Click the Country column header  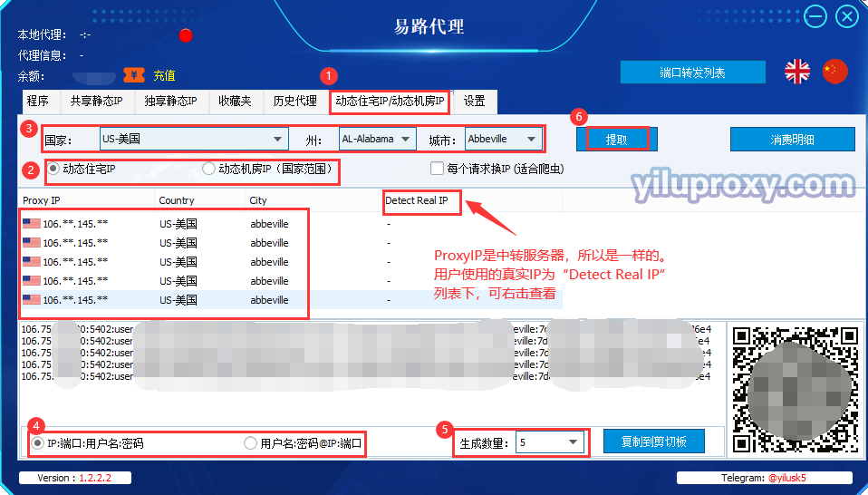pos(200,200)
